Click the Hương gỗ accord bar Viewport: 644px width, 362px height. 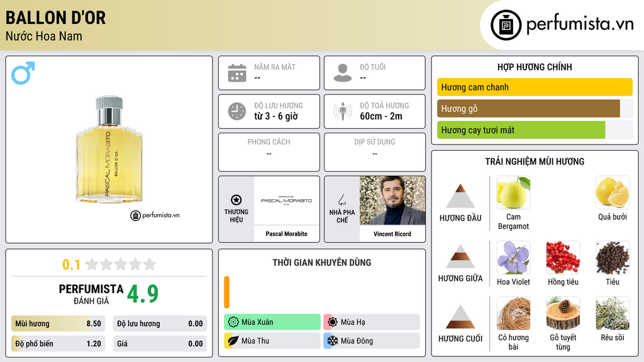[535, 108]
